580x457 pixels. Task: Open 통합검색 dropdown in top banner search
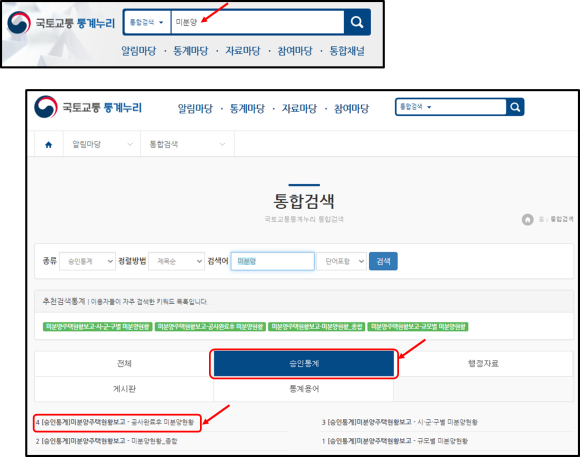coord(147,22)
